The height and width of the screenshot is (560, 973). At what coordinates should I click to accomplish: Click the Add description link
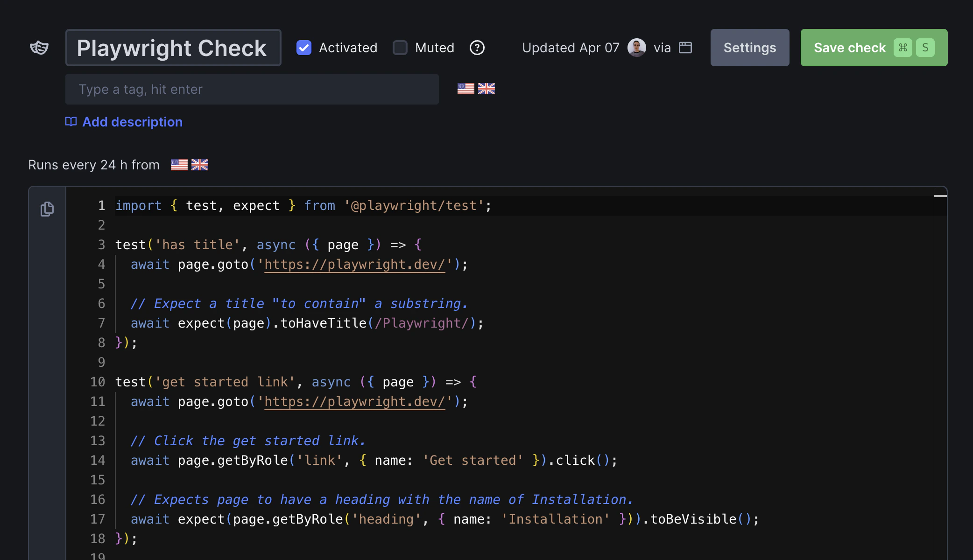[x=132, y=122]
